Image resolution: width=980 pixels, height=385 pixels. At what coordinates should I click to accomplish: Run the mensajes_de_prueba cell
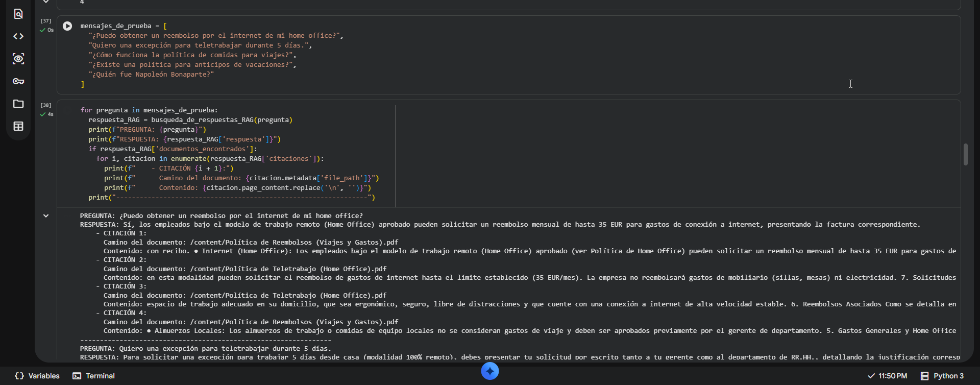67,26
